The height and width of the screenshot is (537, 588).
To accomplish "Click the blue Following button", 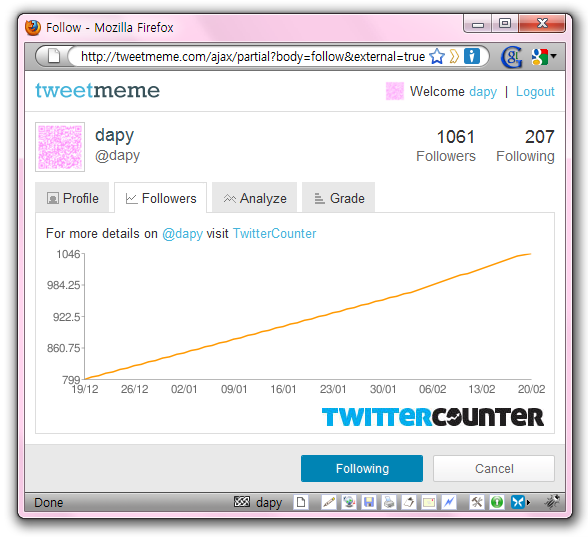I will (x=362, y=468).
